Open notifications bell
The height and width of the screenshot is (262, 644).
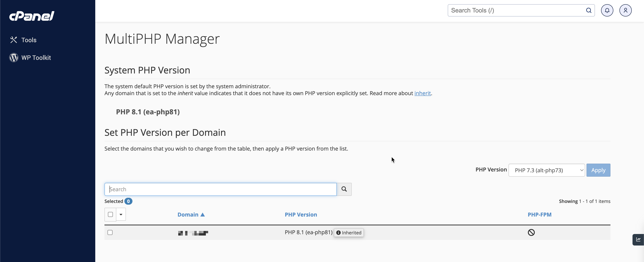click(607, 11)
